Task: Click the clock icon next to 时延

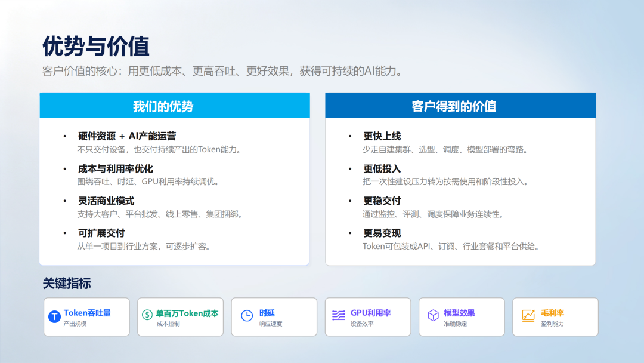Action: pyautogui.click(x=247, y=316)
